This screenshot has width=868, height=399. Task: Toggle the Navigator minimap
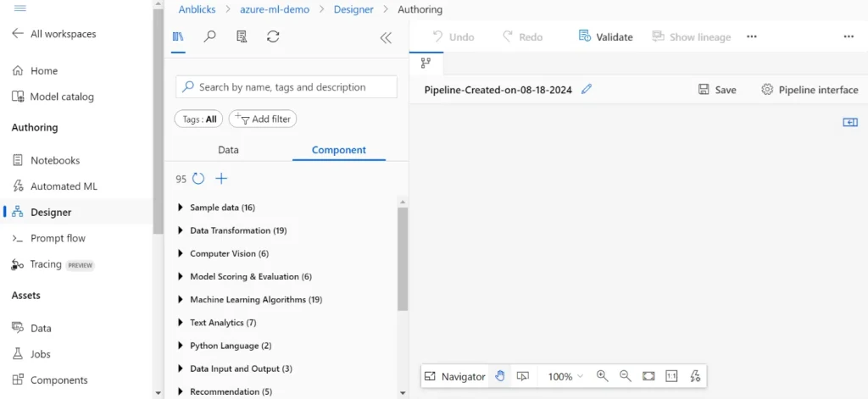pos(455,376)
